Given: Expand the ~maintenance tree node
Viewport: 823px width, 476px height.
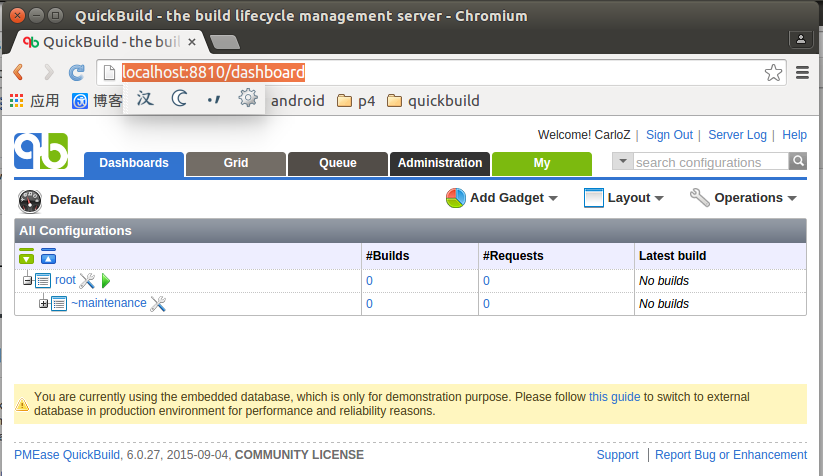Looking at the screenshot, I should coord(44,303).
